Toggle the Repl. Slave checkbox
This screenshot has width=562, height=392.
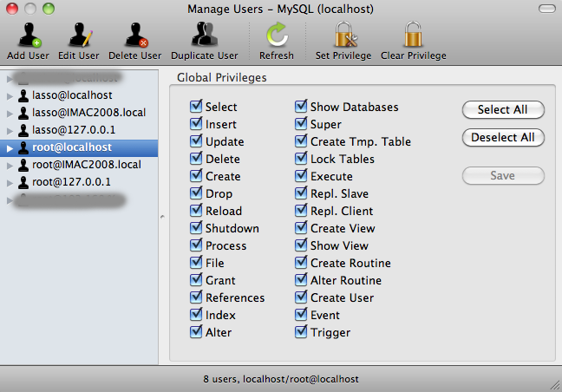[301, 193]
